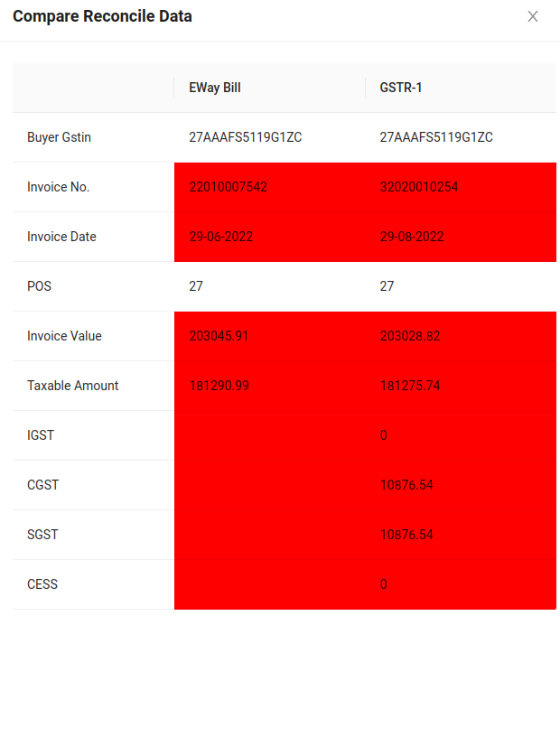This screenshot has width=560, height=737.
Task: Select GSTR-1 invoice number 32020010254
Action: click(x=419, y=187)
